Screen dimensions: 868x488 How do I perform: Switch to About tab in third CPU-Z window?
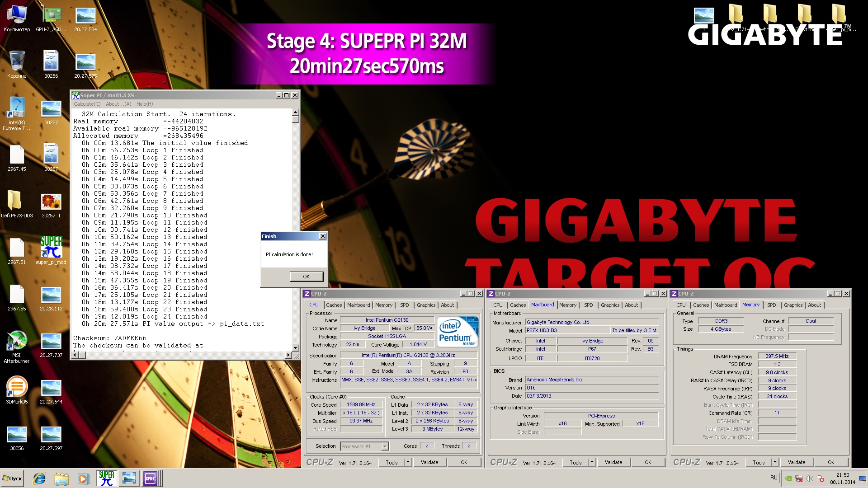click(x=815, y=305)
